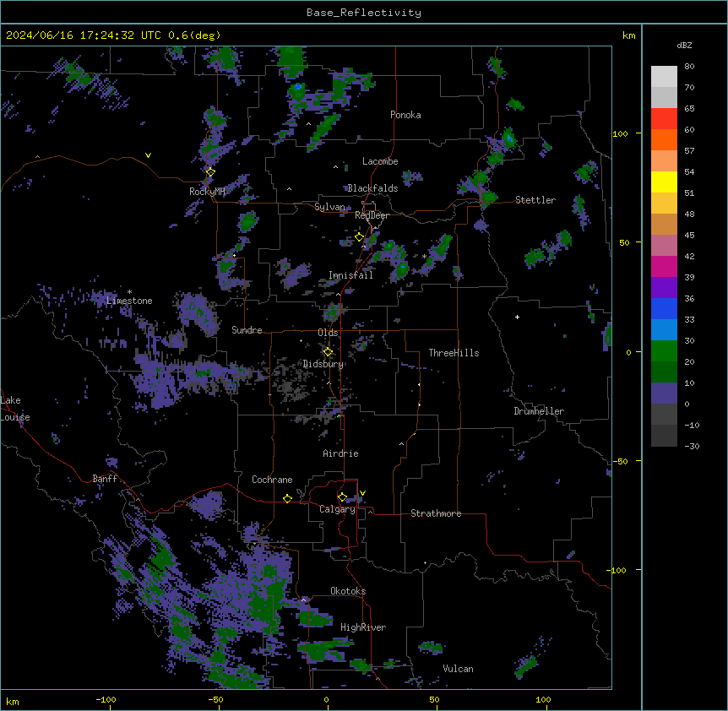Viewport: 728px width, 711px height.
Task: Click the Lacombe city label
Action: point(380,161)
